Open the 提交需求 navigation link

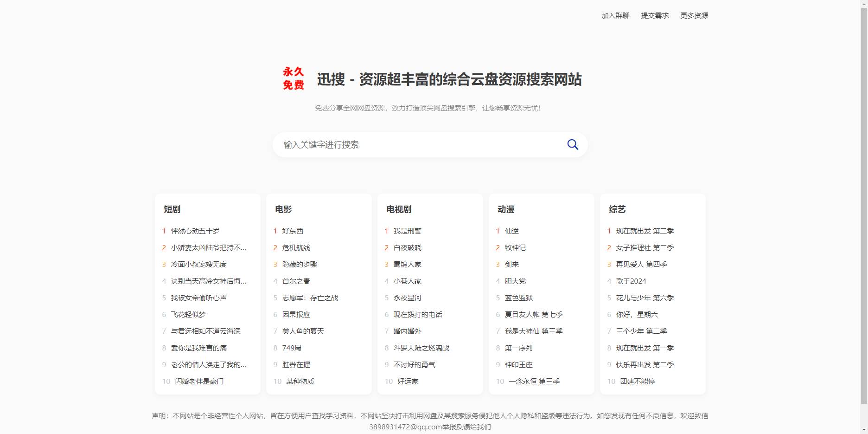(654, 15)
